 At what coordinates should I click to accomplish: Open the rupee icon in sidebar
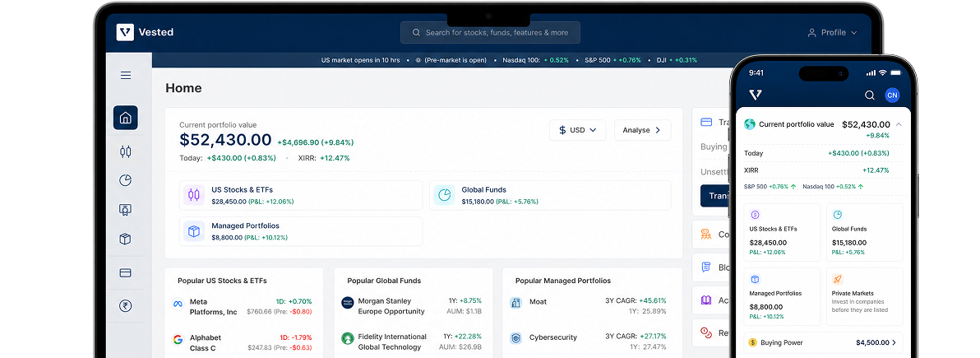[126, 306]
